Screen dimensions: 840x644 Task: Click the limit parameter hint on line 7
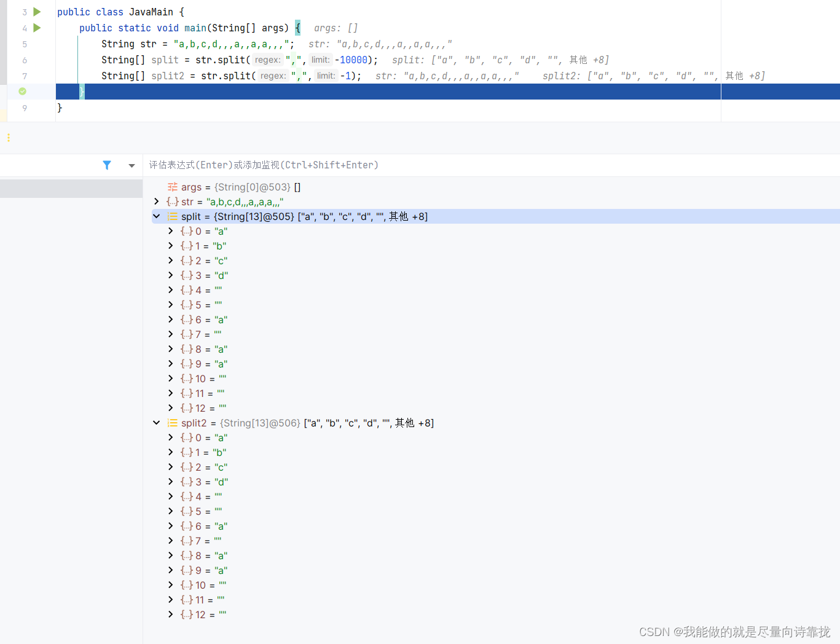point(326,76)
